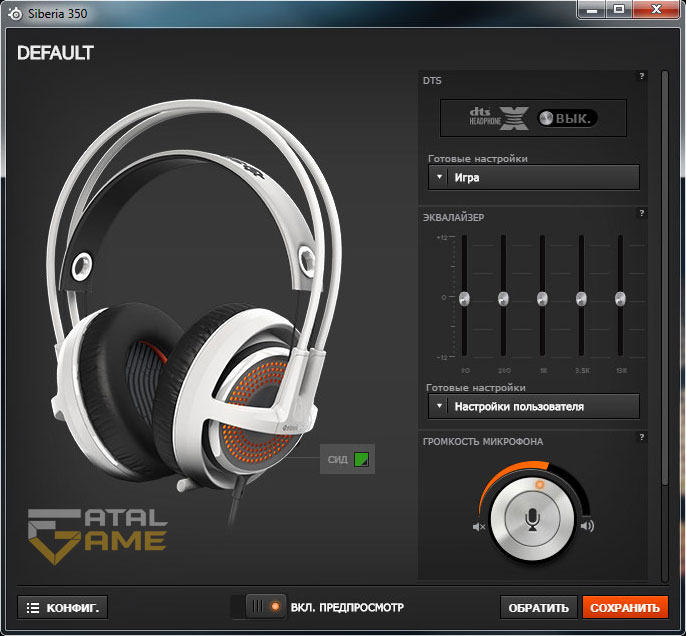
Task: Click the settings panel vertical scrollbar
Action: (665, 278)
